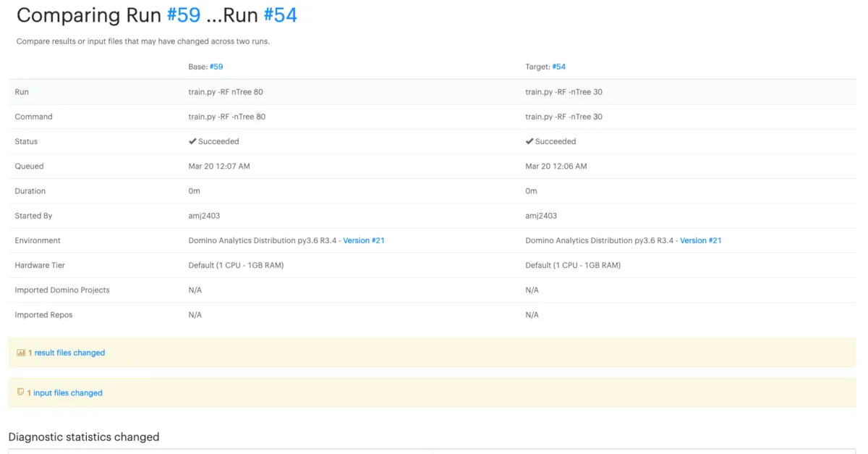Click the 'Compare results or input files' description text

point(143,41)
